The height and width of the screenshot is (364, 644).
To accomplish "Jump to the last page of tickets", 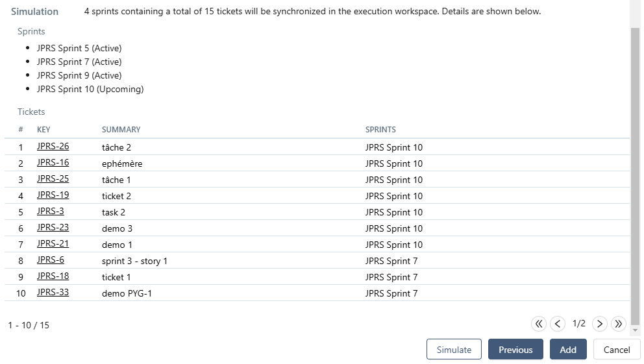I will (x=619, y=324).
